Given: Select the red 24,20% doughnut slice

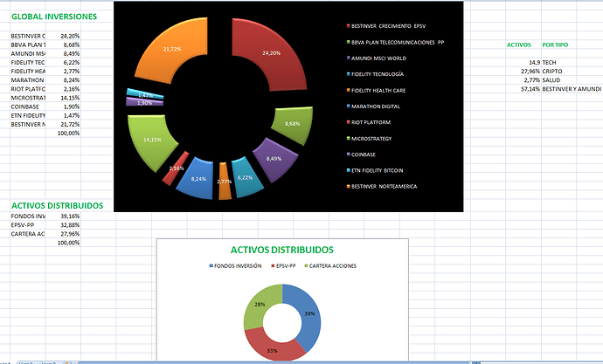Looking at the screenshot, I should pos(271,53).
